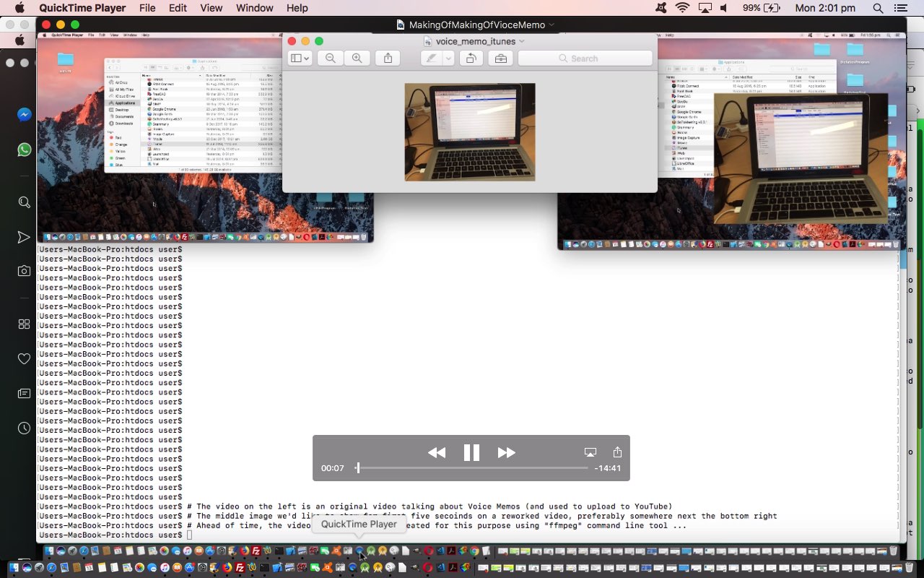Click the heart bookmarks icon in left sidebar

pos(24,358)
